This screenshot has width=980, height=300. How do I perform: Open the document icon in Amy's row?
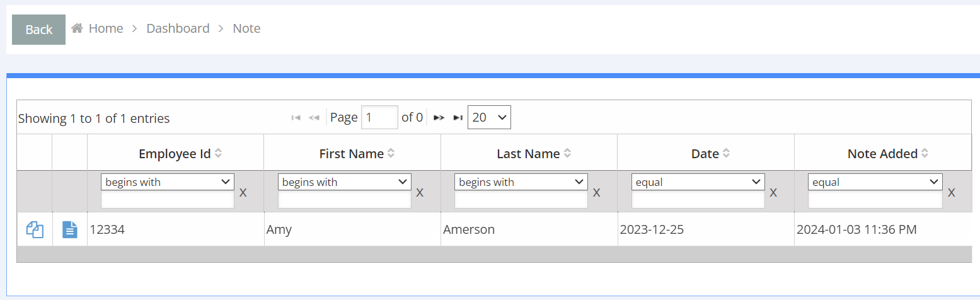click(x=70, y=230)
